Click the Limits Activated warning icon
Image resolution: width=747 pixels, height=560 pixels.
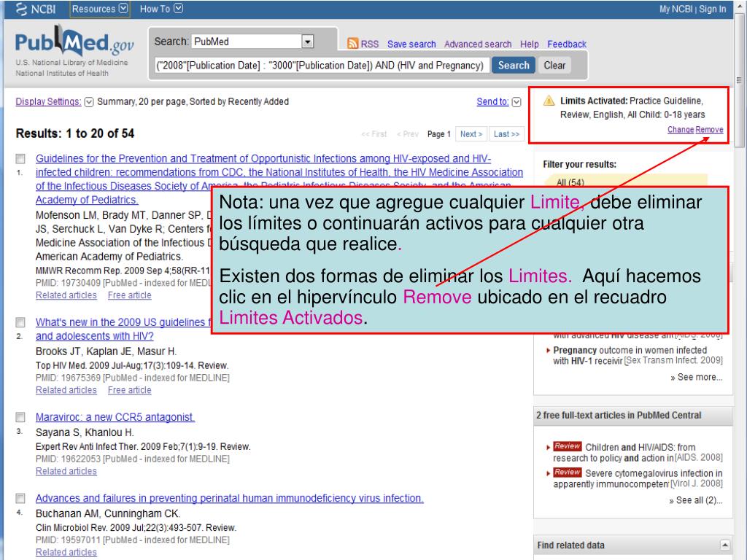point(549,101)
